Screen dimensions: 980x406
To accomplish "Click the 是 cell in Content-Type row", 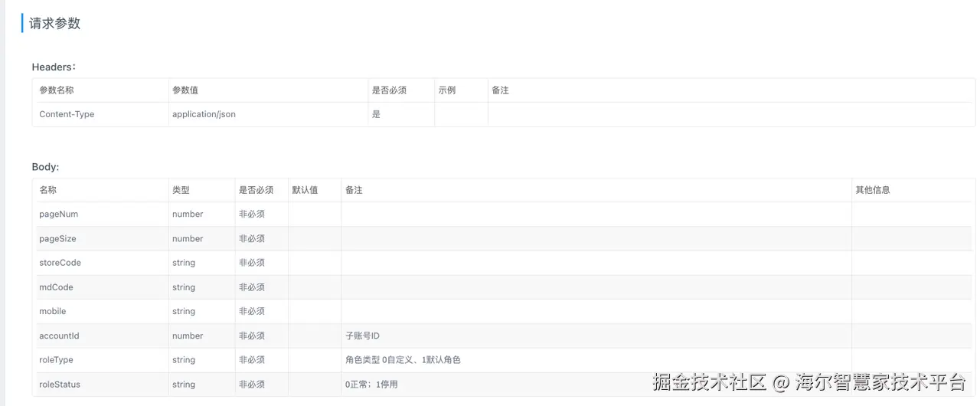I will 376,114.
